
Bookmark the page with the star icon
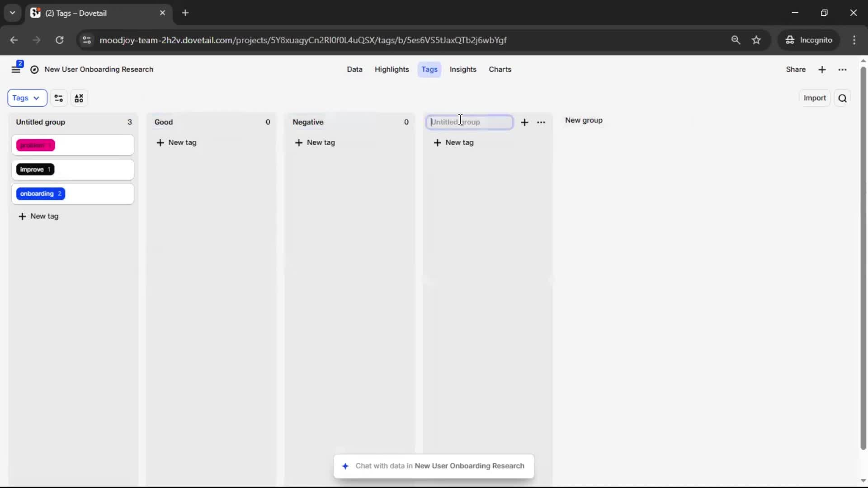coord(756,40)
